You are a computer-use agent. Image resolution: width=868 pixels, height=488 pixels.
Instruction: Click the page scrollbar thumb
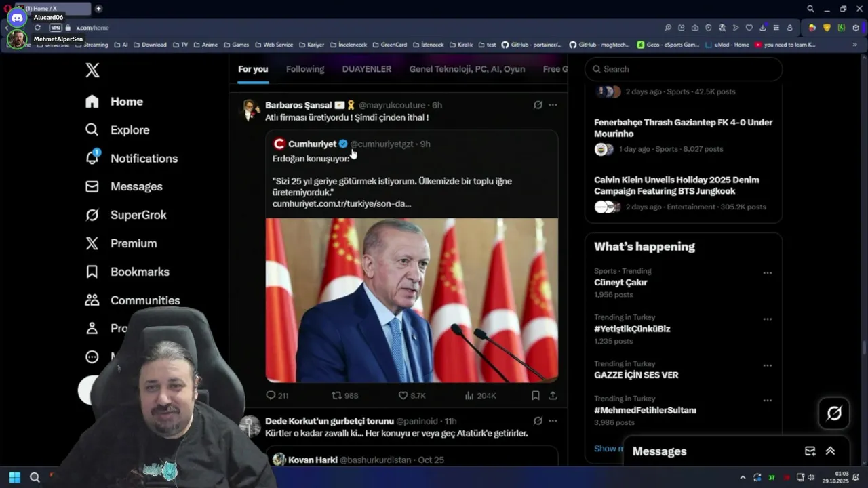[864, 348]
